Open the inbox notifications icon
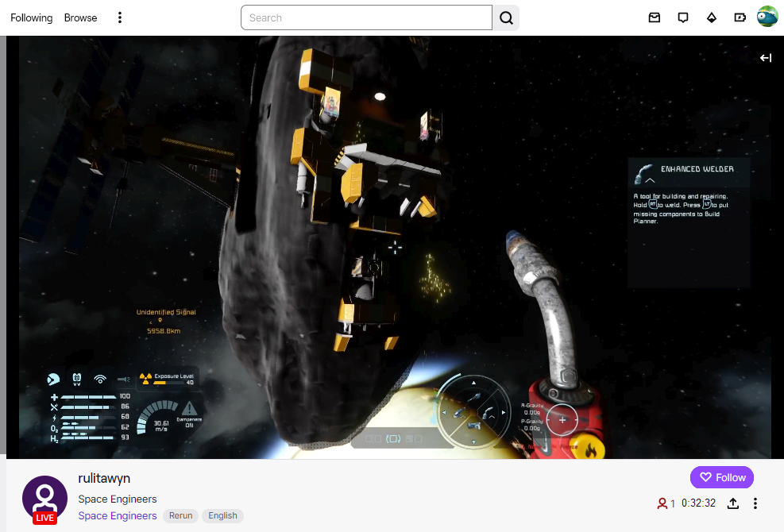The image size is (784, 532). [655, 17]
